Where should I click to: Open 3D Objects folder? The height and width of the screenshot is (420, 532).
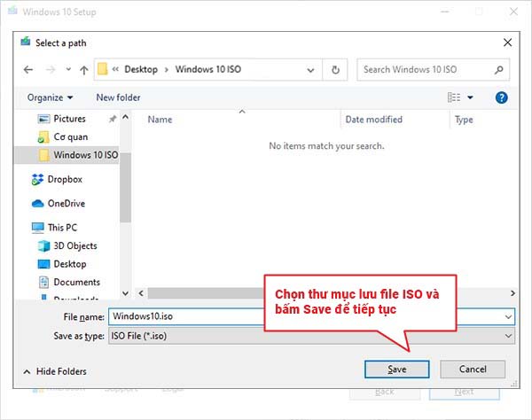(75, 245)
